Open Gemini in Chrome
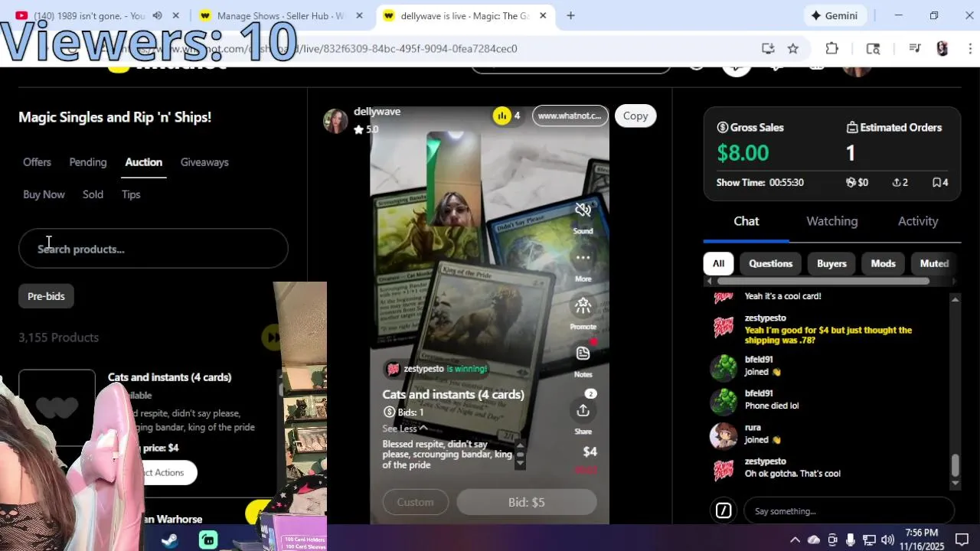This screenshot has height=551, width=980. point(835,15)
